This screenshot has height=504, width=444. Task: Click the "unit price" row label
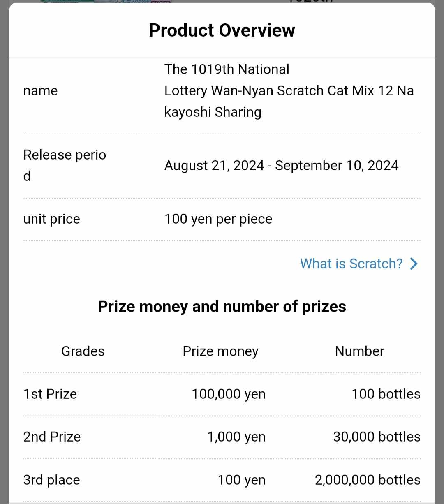[52, 219]
